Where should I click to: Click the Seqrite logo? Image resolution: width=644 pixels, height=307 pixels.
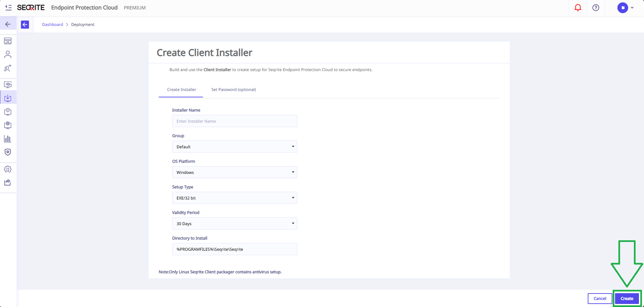[31, 7]
